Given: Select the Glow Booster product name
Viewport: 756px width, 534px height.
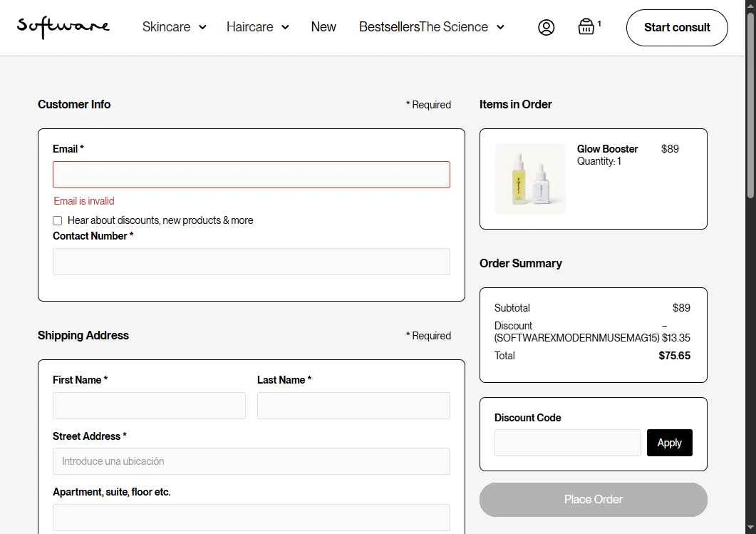Looking at the screenshot, I should 607,148.
